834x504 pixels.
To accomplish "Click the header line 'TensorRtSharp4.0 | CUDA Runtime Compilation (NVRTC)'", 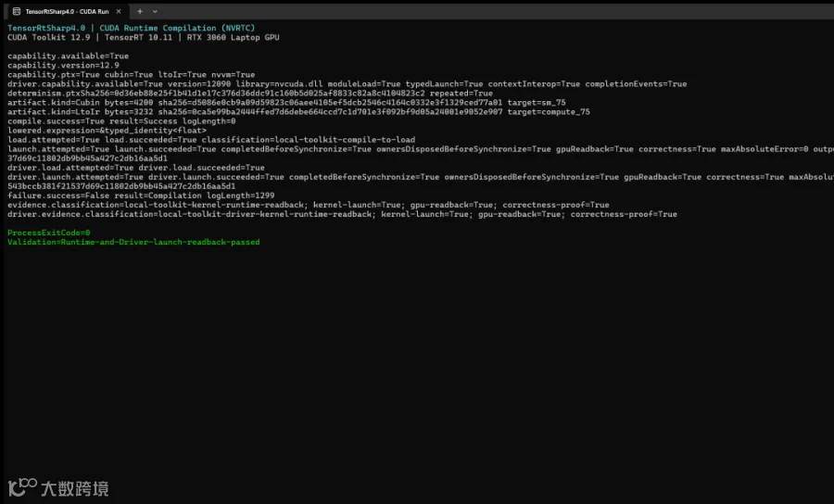I will tap(132, 28).
